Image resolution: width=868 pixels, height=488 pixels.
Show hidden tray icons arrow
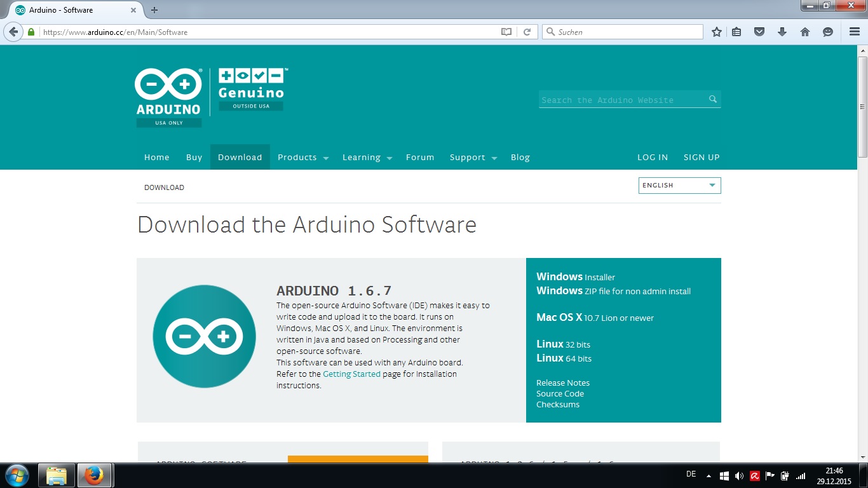pyautogui.click(x=709, y=475)
